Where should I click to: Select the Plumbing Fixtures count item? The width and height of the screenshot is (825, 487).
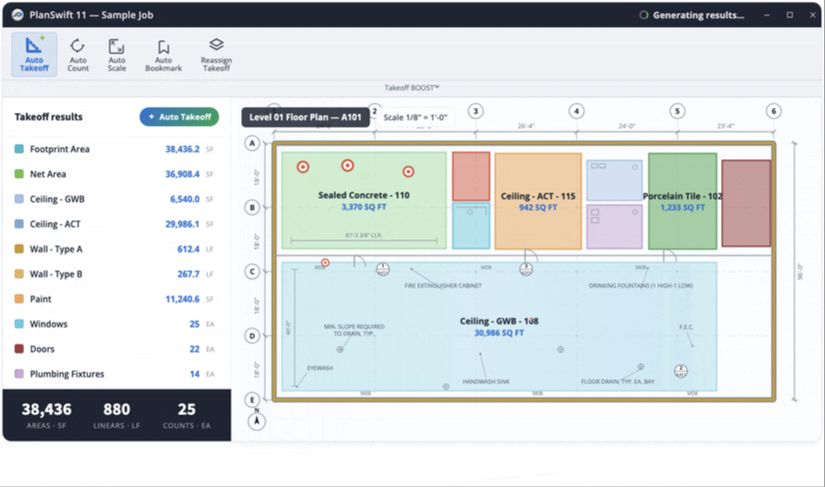(x=115, y=373)
